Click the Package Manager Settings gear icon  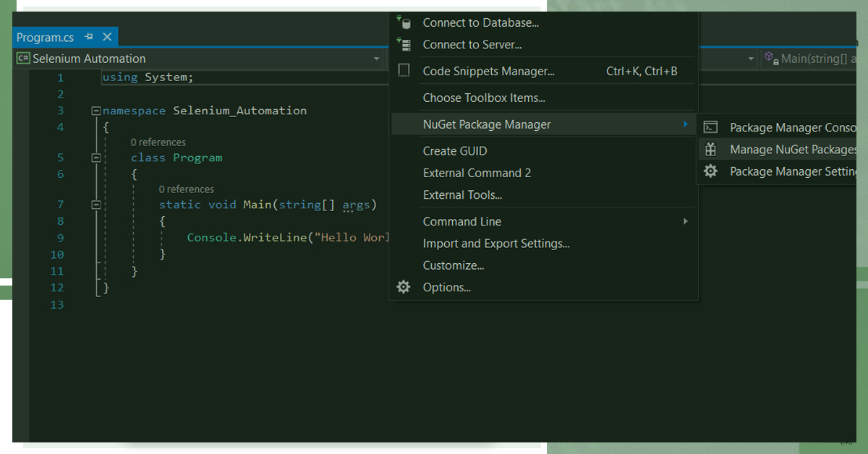click(711, 171)
